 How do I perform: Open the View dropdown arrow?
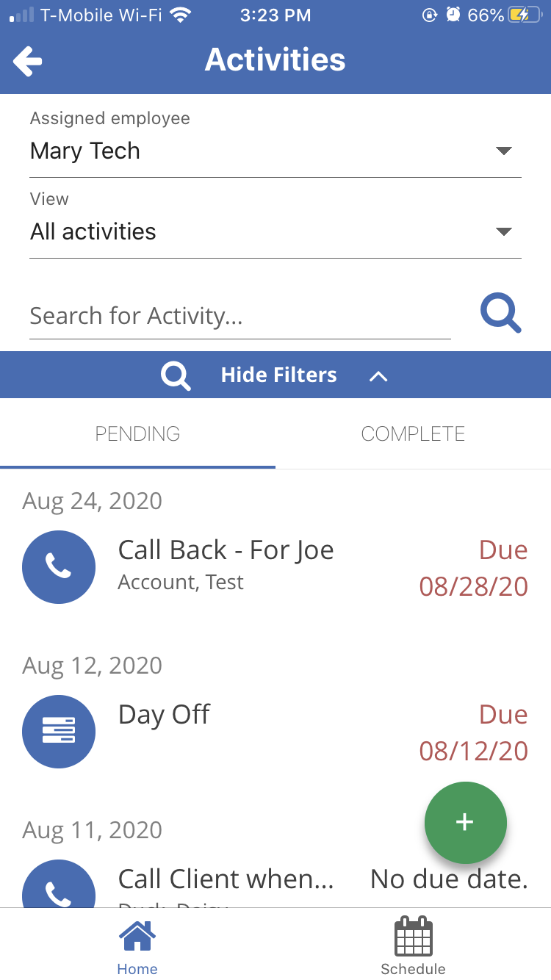pos(503,232)
